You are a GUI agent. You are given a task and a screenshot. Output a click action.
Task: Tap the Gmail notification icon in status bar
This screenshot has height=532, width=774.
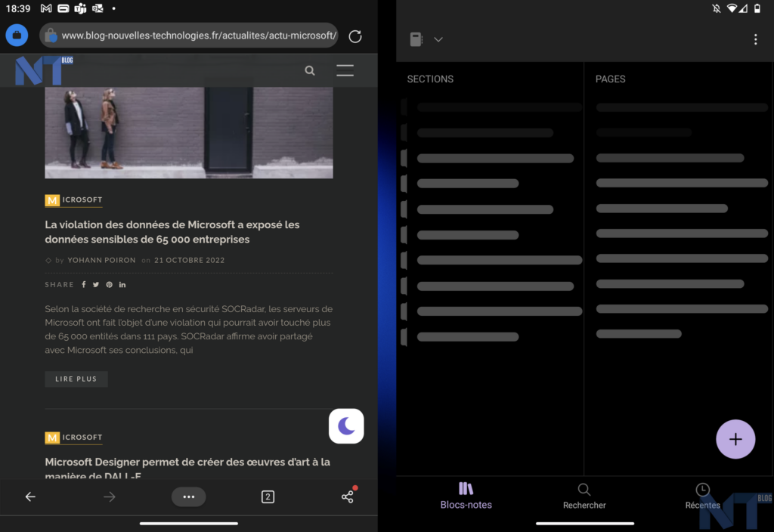tap(46, 8)
